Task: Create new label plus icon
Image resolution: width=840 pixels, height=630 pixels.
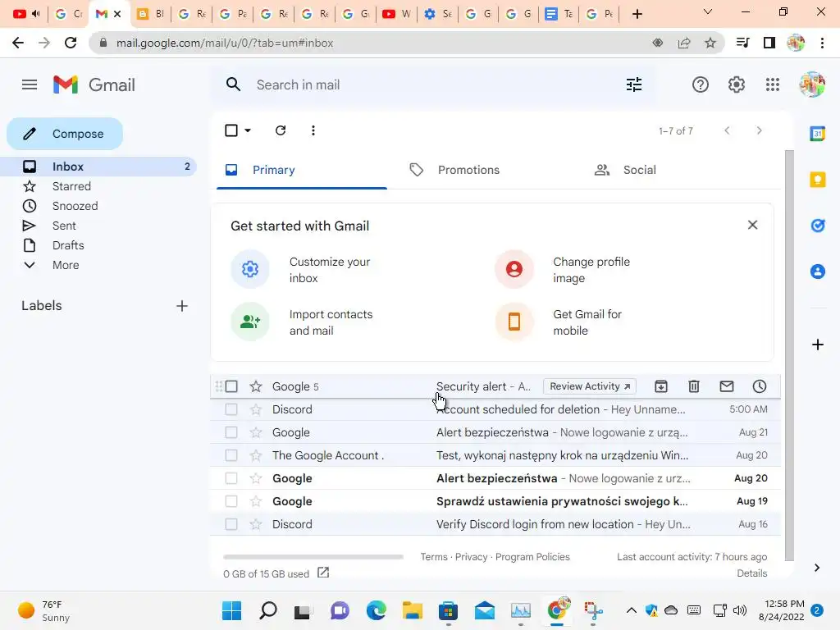Action: 182,306
